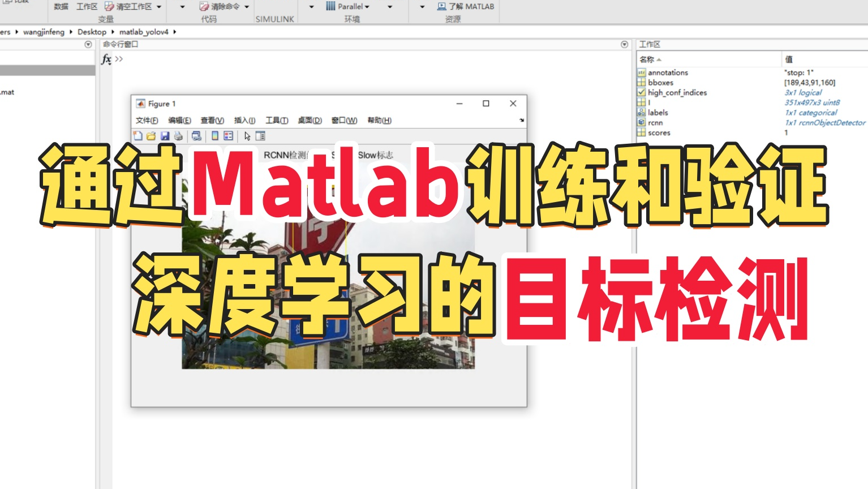Expand the command window actions menu
The width and height of the screenshot is (868, 489).
(x=624, y=44)
